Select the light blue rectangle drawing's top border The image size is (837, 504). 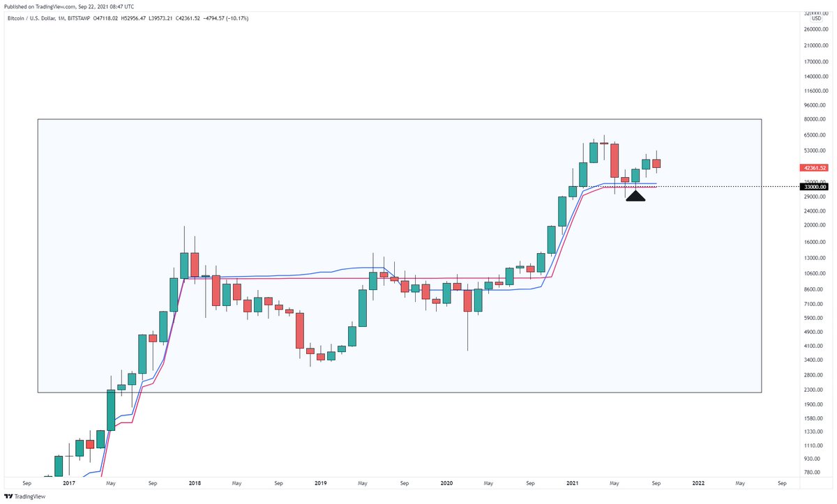[x=399, y=120]
